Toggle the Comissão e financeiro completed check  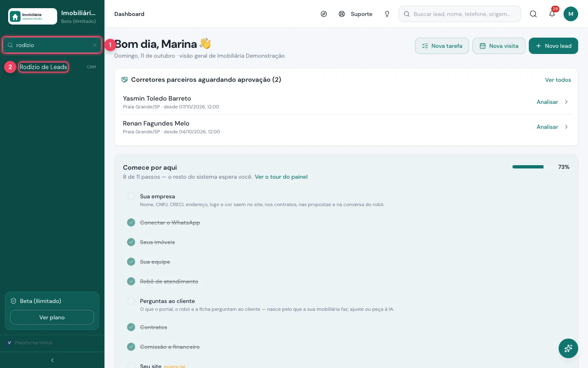(131, 347)
